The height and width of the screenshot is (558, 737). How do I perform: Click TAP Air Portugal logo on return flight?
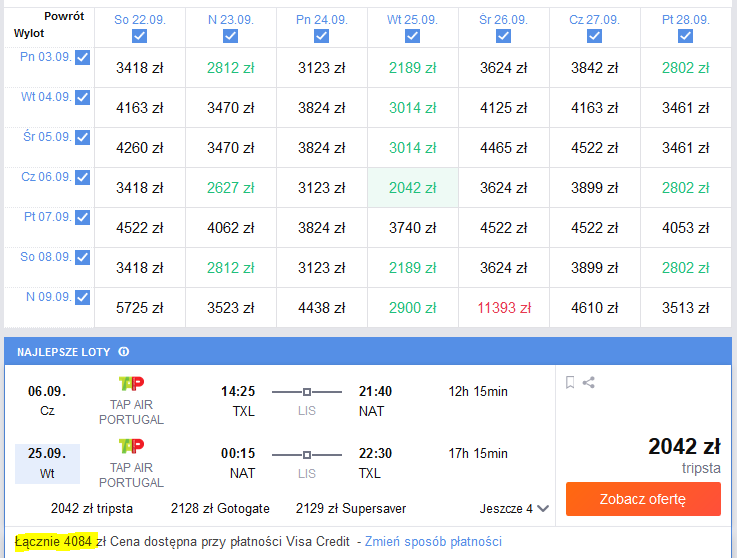pos(131,446)
